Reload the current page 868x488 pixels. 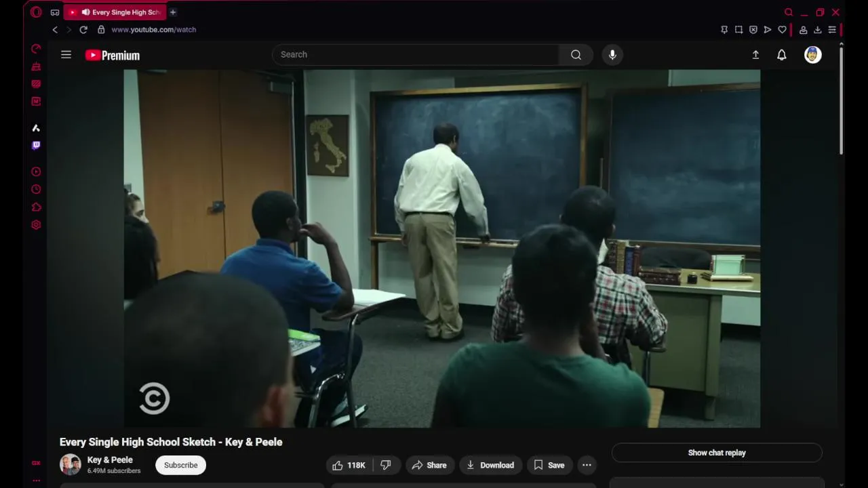83,30
